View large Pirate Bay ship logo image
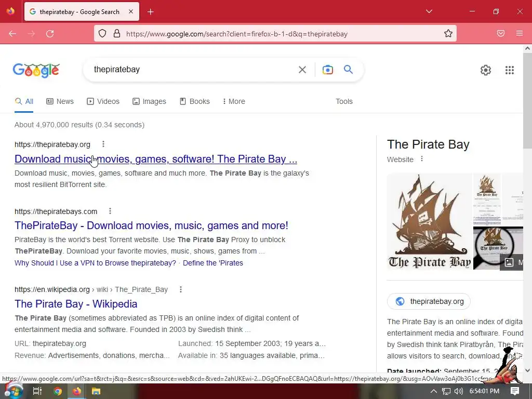 point(429,221)
